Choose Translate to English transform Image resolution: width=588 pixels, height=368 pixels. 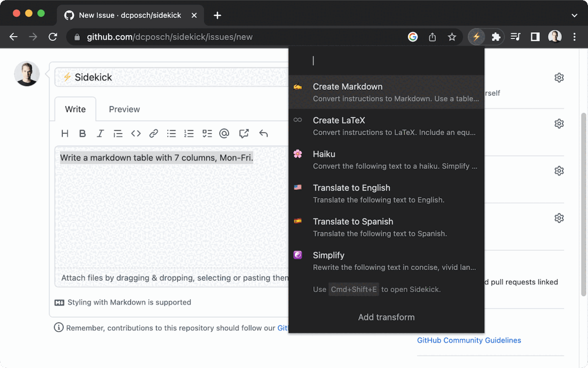click(386, 193)
